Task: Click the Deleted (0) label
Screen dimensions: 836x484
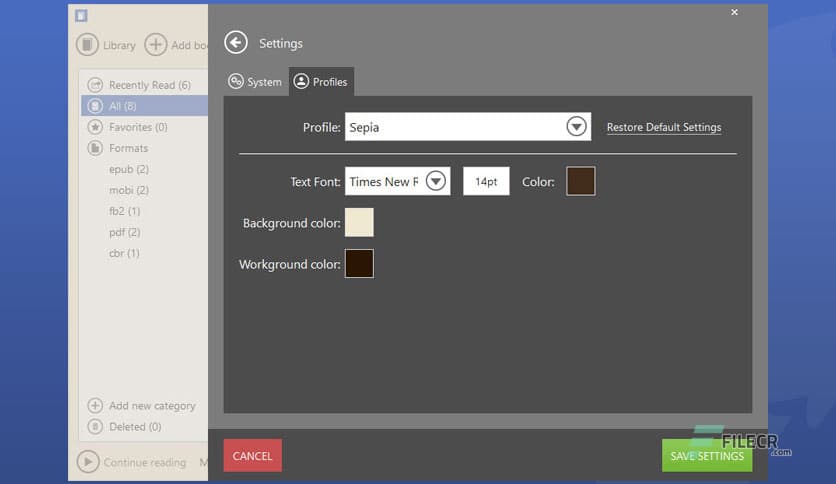Action: click(x=135, y=427)
